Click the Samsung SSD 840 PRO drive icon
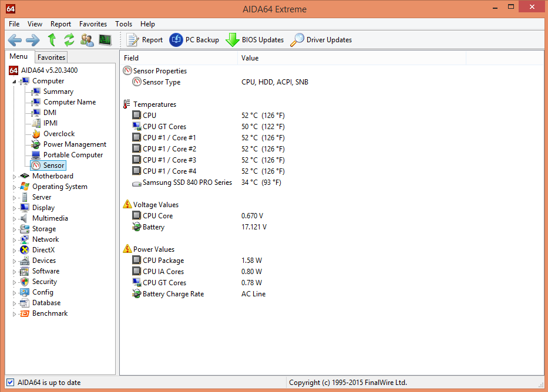Screen dimensions: 548x392 pyautogui.click(x=136, y=183)
